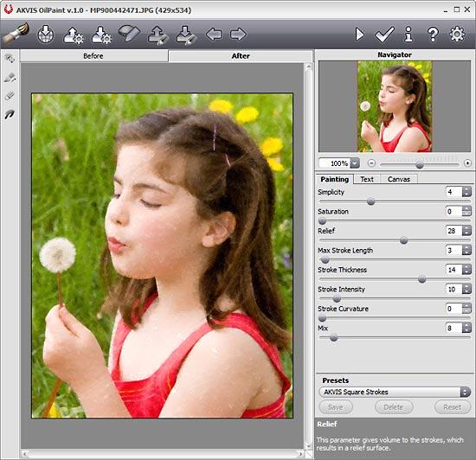Adjust Simplicity value with its stepper

(466, 192)
